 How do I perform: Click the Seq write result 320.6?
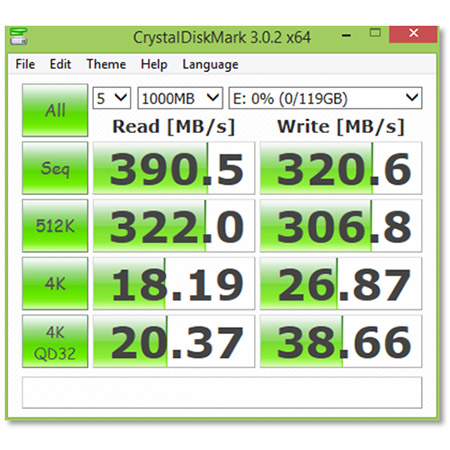click(x=341, y=168)
